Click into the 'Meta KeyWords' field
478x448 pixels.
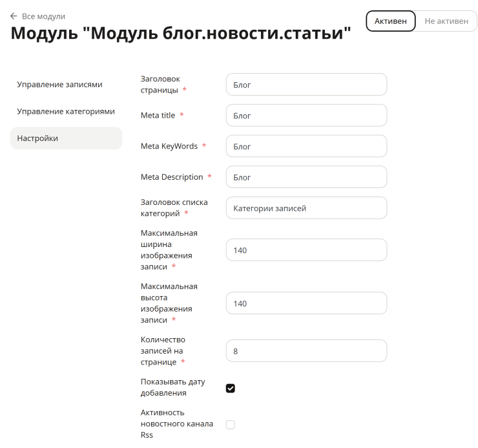point(306,146)
